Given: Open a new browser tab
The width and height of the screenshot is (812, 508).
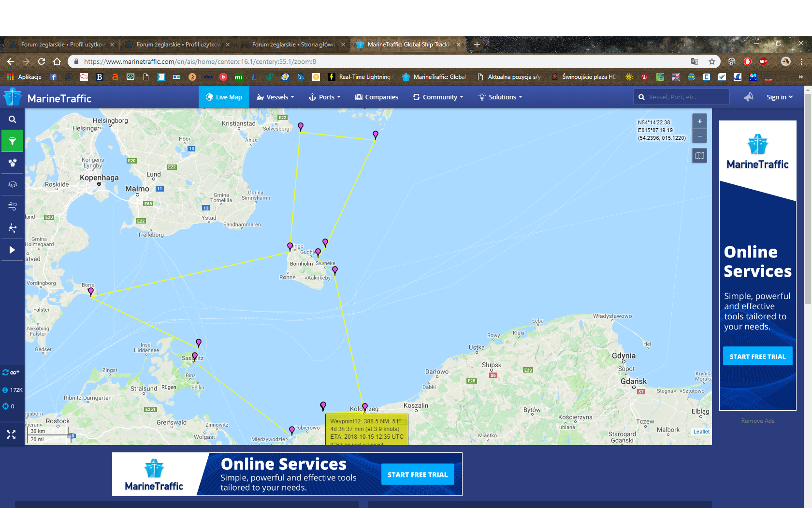Looking at the screenshot, I should (477, 45).
